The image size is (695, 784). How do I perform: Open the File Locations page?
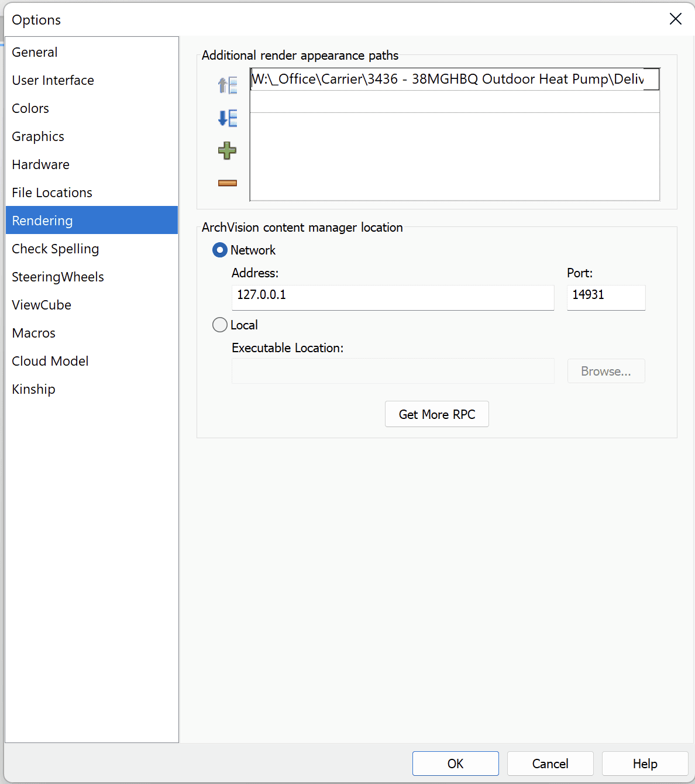(51, 192)
